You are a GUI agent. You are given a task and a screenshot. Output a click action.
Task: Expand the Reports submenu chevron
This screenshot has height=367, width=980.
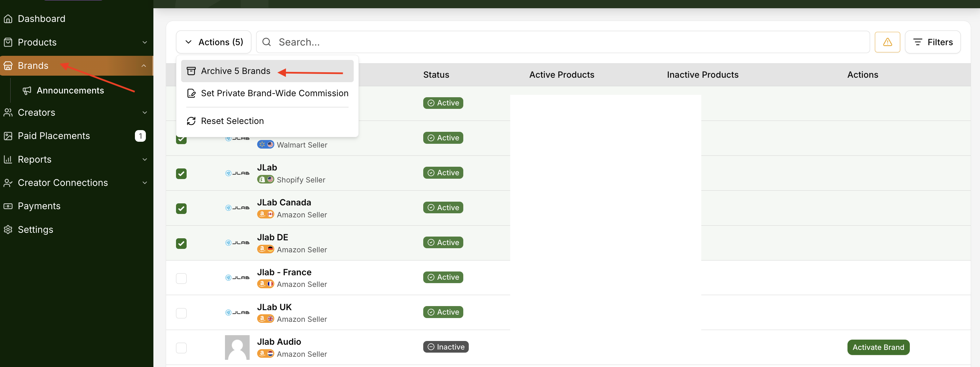tap(145, 159)
